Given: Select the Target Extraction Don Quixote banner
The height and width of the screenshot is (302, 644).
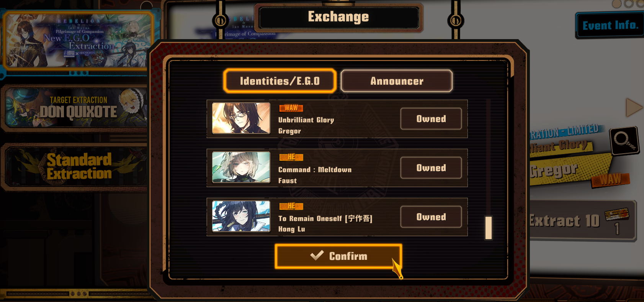Looking at the screenshot, I should click(76, 108).
